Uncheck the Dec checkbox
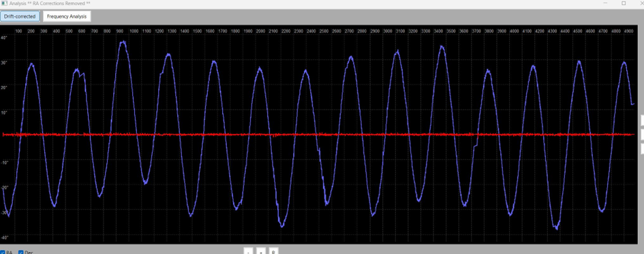 [21, 252]
